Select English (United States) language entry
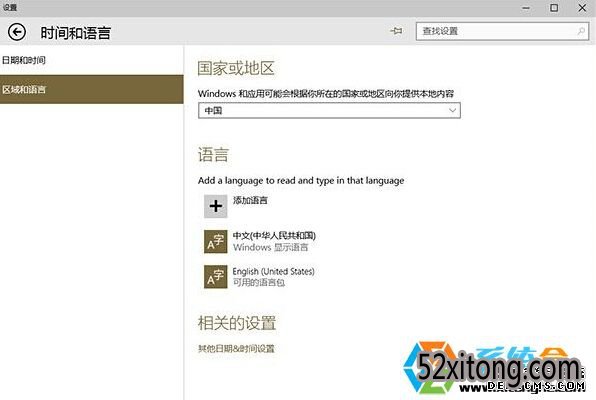This screenshot has height=400, width=596. (273, 271)
